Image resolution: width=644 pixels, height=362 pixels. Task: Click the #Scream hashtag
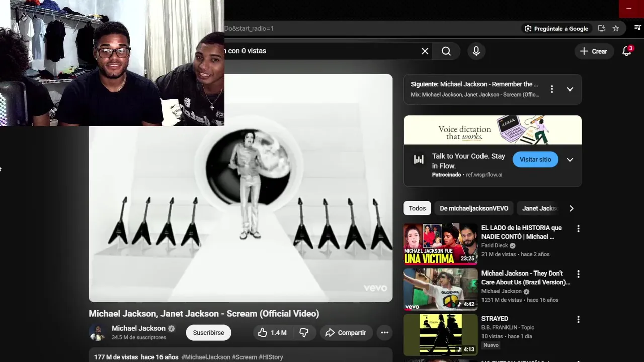click(x=245, y=357)
